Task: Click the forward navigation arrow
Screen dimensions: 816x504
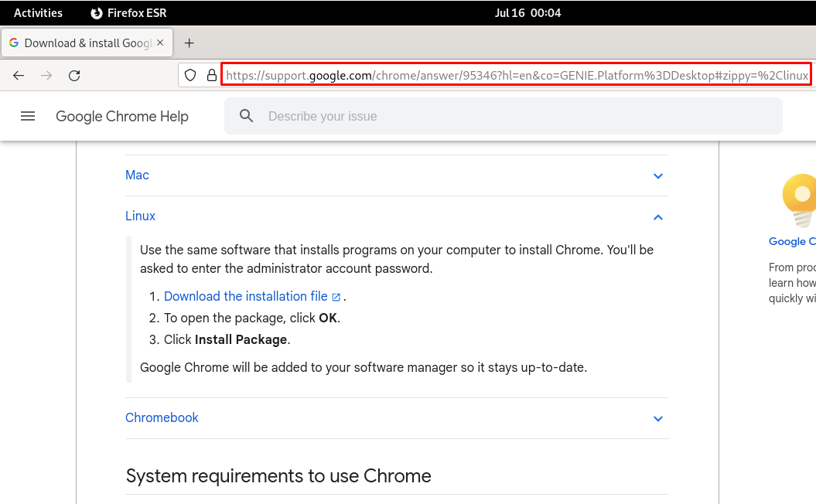Action: coord(46,75)
